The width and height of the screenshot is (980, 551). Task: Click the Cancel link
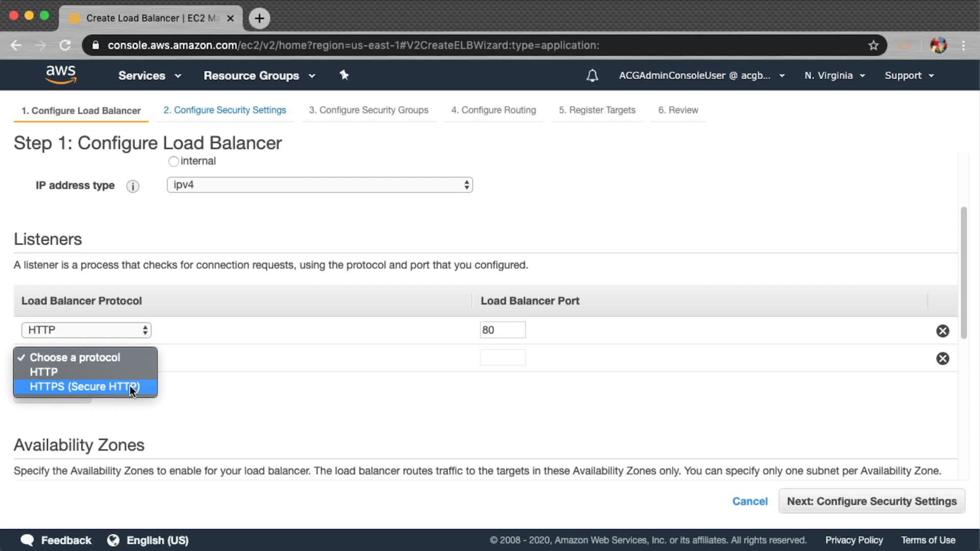point(749,501)
